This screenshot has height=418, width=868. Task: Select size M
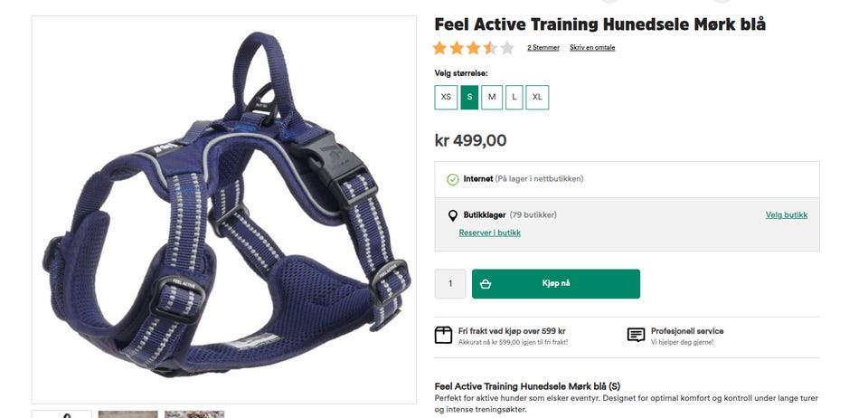pyautogui.click(x=492, y=98)
